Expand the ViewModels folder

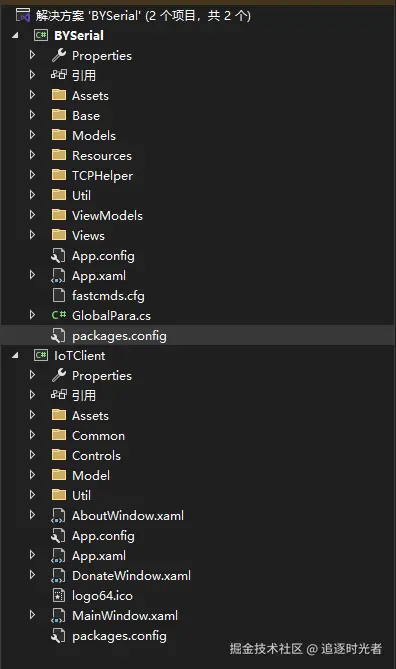(x=32, y=215)
